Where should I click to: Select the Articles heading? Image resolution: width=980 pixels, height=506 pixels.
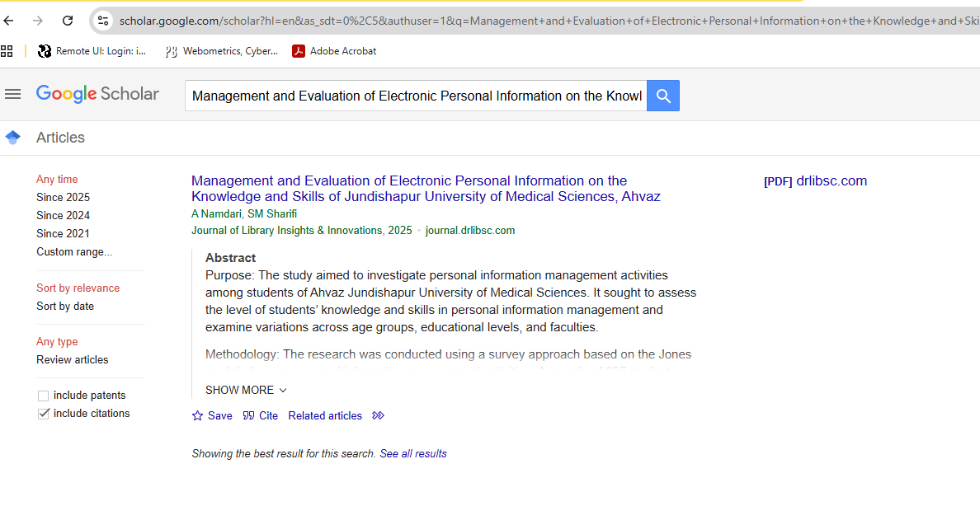pyautogui.click(x=60, y=138)
